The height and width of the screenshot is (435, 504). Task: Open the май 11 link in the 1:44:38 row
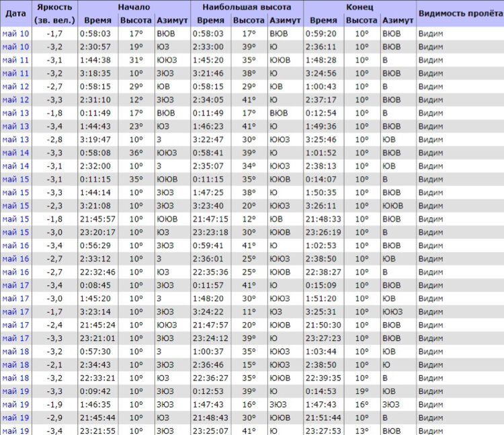pyautogui.click(x=15, y=60)
